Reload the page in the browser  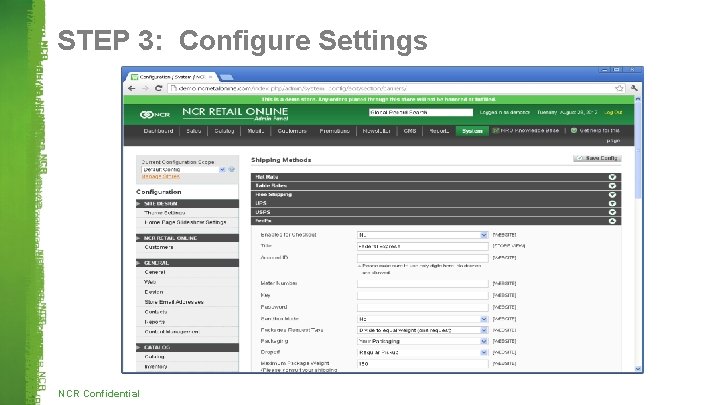tap(158, 88)
